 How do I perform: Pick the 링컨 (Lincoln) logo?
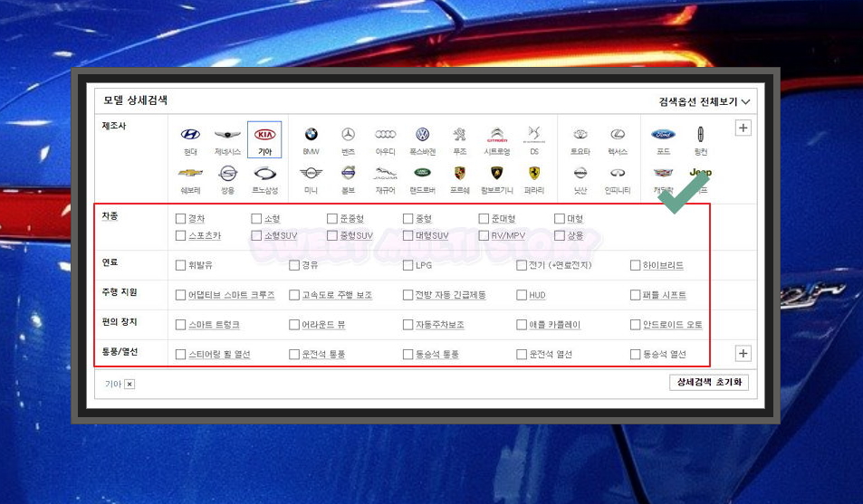[701, 134]
